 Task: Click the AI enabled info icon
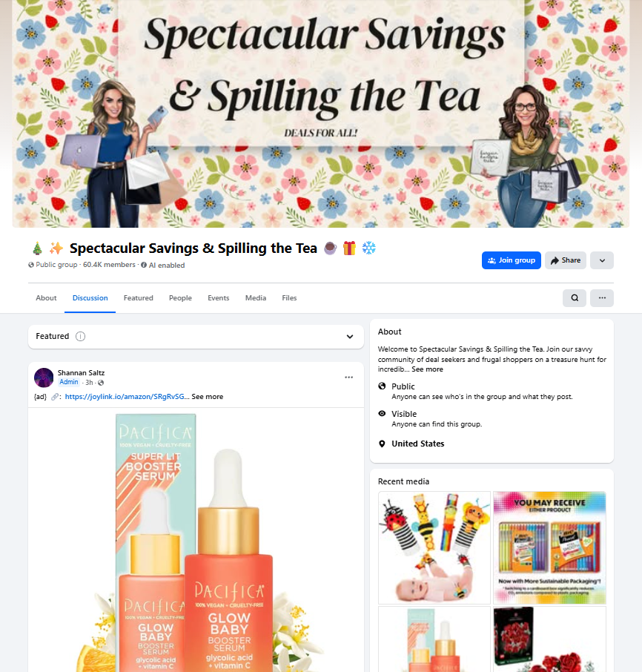(x=144, y=265)
